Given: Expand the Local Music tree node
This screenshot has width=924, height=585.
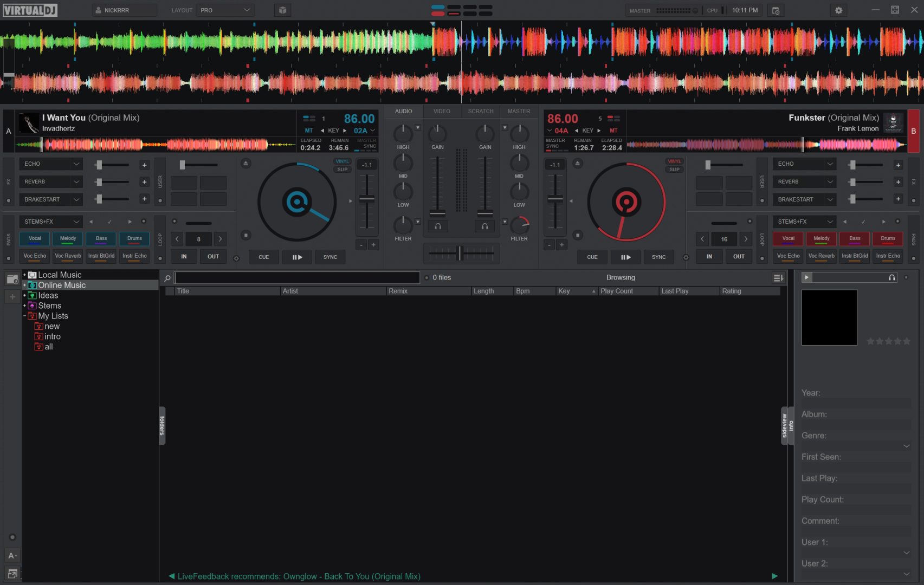Looking at the screenshot, I should (25, 275).
